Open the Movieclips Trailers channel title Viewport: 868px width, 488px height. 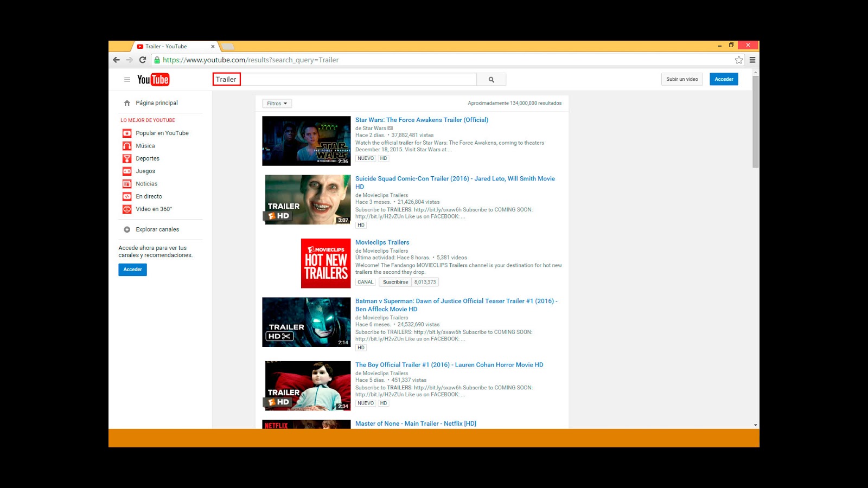(382, 242)
